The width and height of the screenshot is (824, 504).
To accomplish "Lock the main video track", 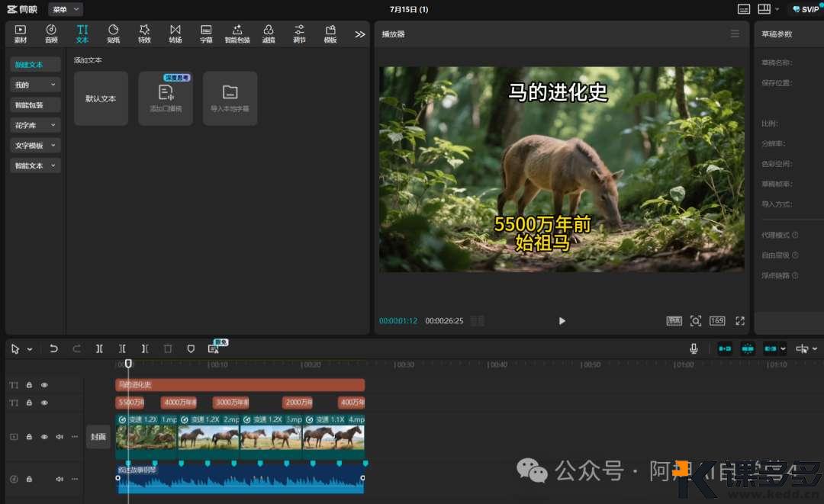I will 30,436.
